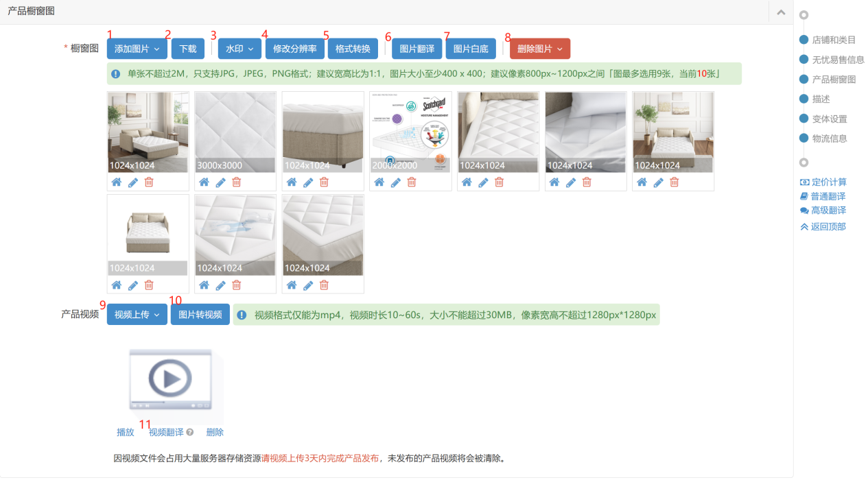Open the 视频上传 dropdown menu
The image size is (868, 480).
[x=137, y=315]
